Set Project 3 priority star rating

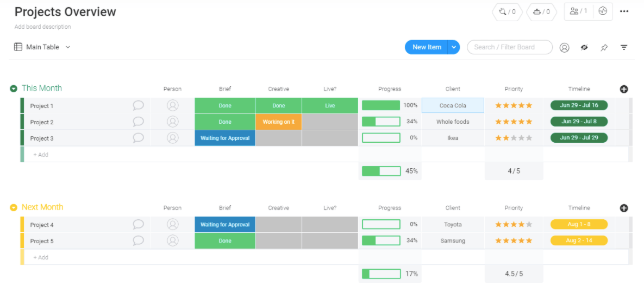pos(514,138)
